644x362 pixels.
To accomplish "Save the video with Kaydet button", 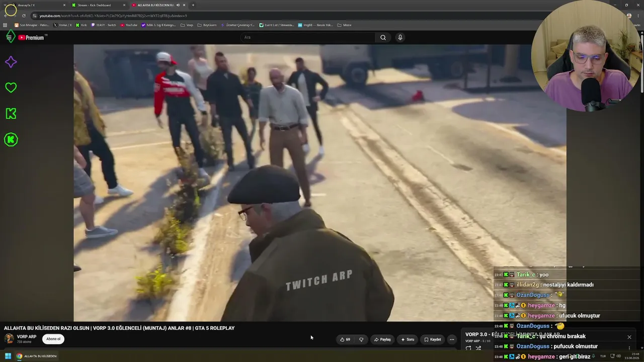I will [433, 339].
